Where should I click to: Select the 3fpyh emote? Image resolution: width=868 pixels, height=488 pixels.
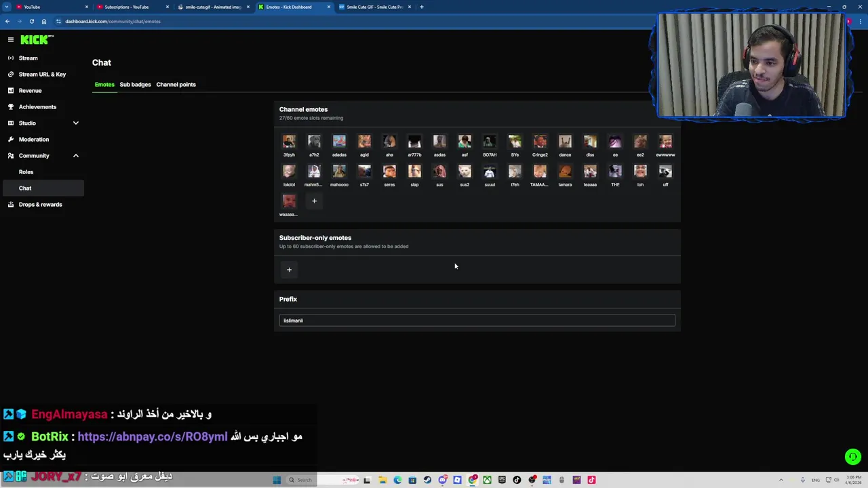tap(289, 142)
